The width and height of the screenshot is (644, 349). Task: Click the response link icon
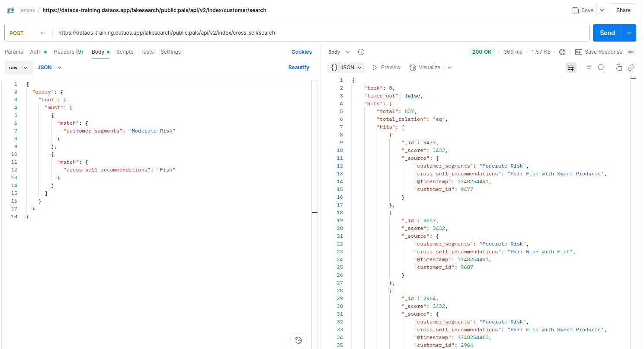(631, 68)
